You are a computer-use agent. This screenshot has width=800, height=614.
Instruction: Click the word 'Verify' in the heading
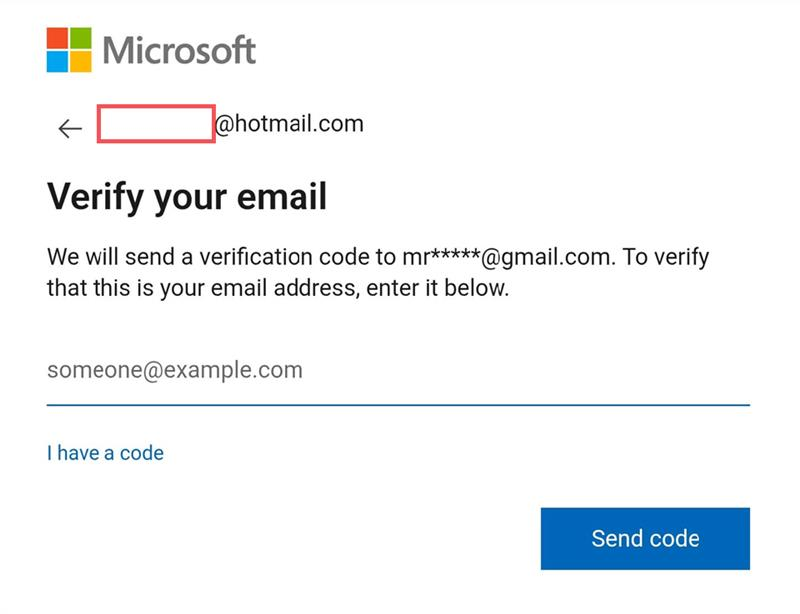click(95, 198)
